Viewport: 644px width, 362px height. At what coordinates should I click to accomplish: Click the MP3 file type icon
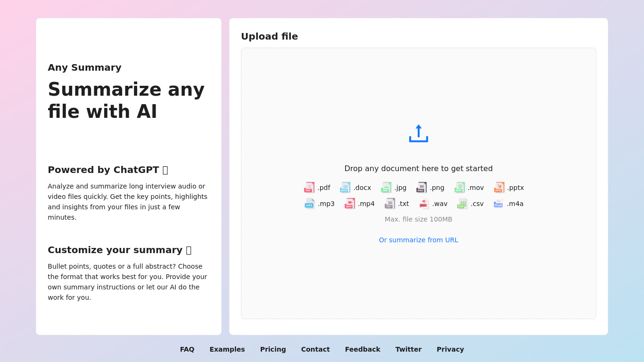click(x=310, y=204)
